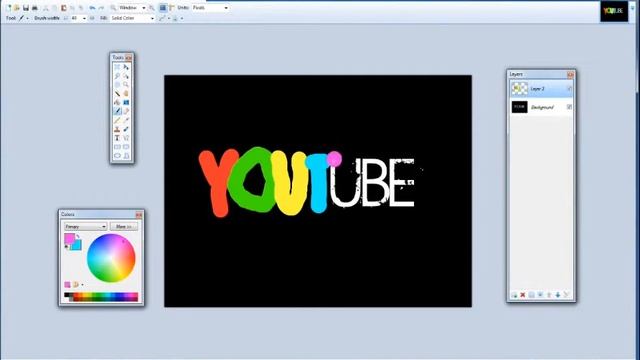Open the Primary color selector dropdown
The image size is (640, 360).
click(85, 227)
